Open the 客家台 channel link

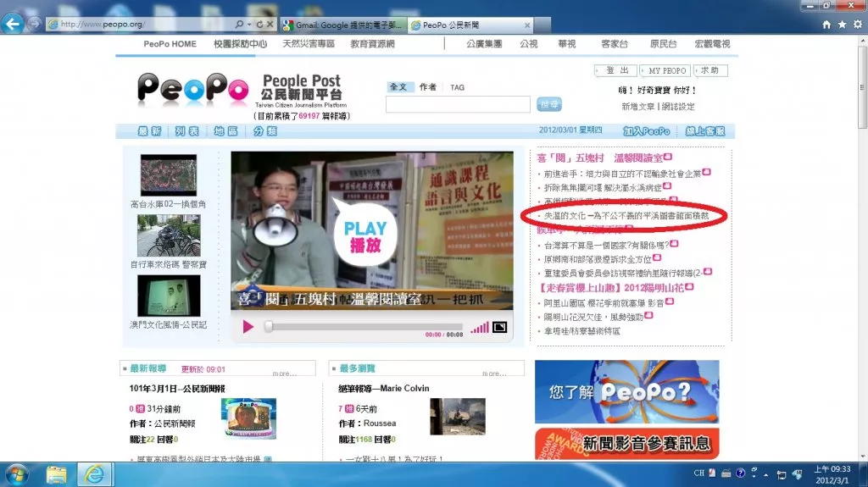615,44
